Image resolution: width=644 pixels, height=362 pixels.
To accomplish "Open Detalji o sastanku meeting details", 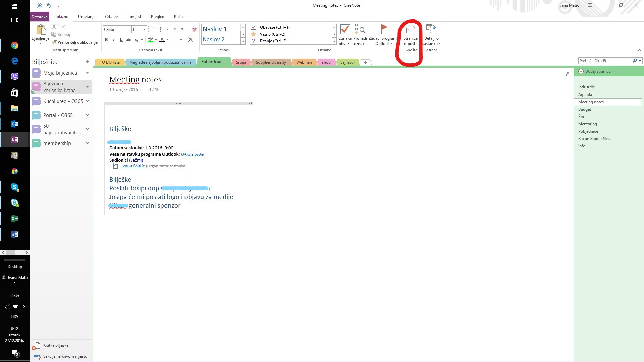I will pos(431,35).
